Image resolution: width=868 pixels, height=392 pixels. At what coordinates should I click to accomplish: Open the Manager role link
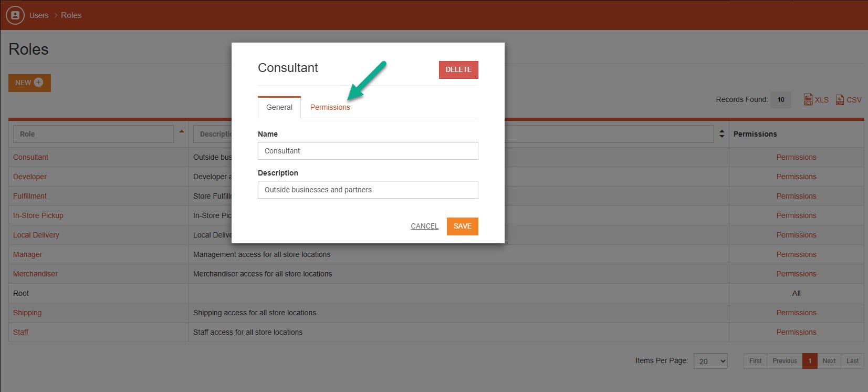click(27, 254)
